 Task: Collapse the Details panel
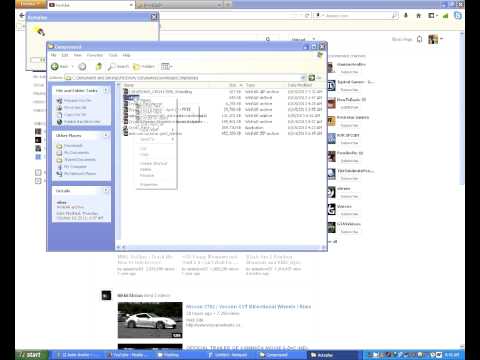(106, 190)
